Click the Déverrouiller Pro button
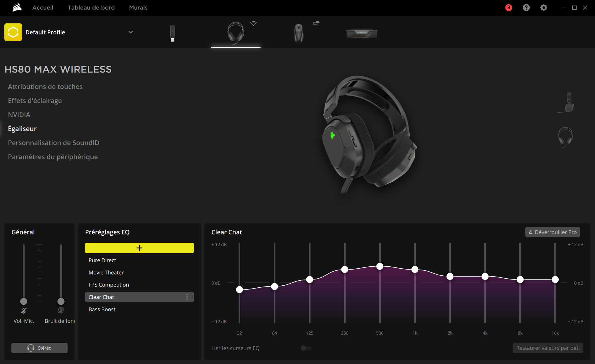The width and height of the screenshot is (595, 364). pos(553,232)
